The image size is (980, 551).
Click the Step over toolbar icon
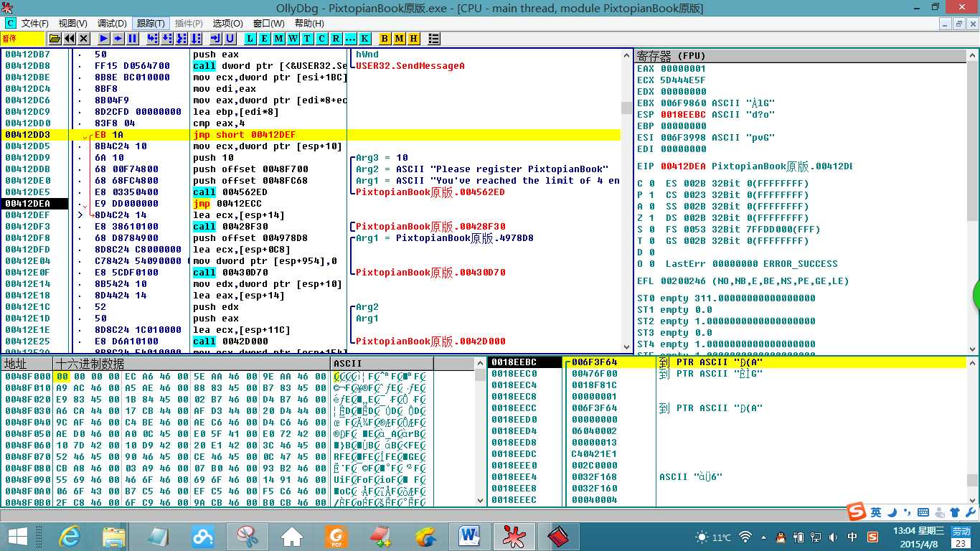[167, 38]
